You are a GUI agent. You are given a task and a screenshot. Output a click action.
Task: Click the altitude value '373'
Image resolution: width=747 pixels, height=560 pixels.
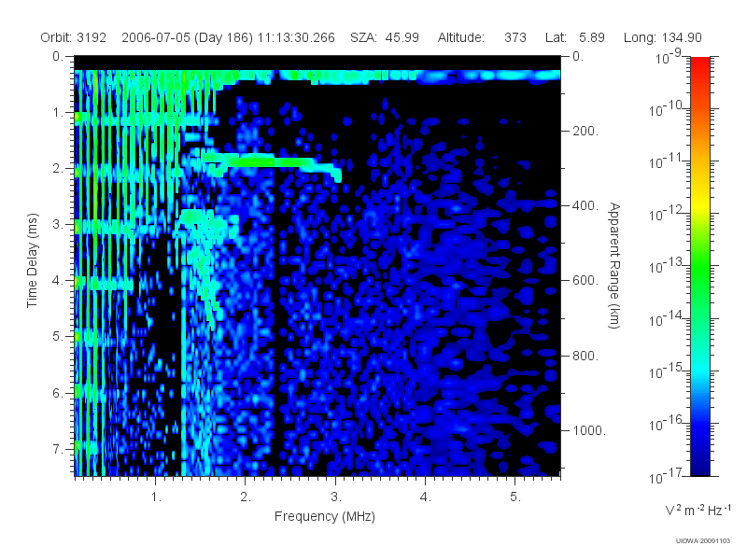[x=515, y=37]
